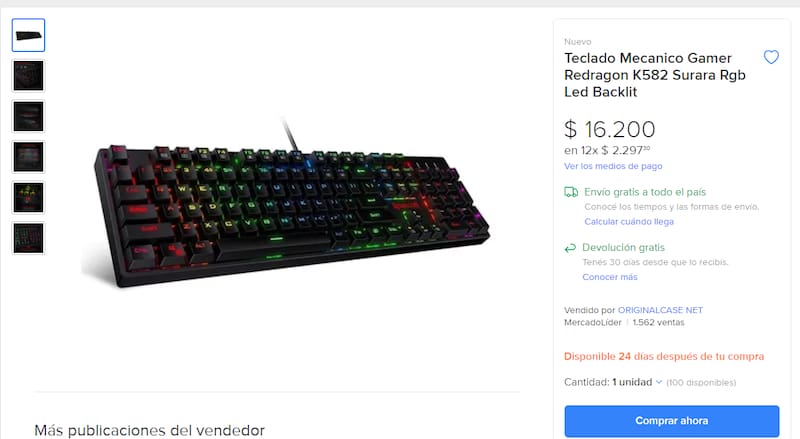The height and width of the screenshot is (439, 800).
Task: Click the free return arrow icon
Action: (570, 248)
